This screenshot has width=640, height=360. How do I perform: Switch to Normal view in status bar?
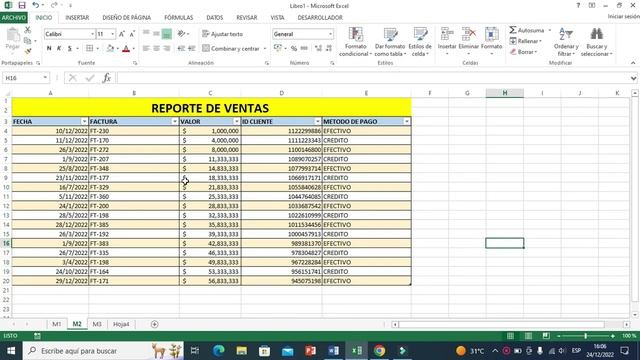[510, 336]
